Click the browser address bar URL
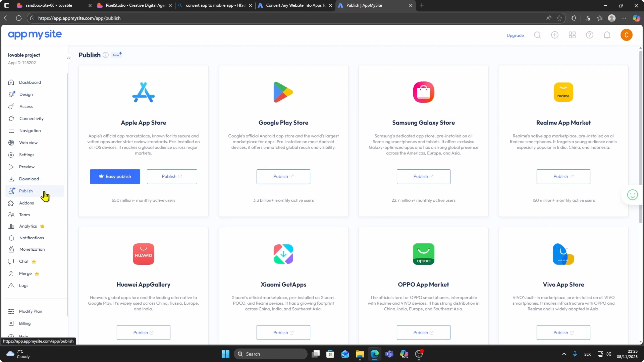Screen dimensions: 644x362 point(79,18)
